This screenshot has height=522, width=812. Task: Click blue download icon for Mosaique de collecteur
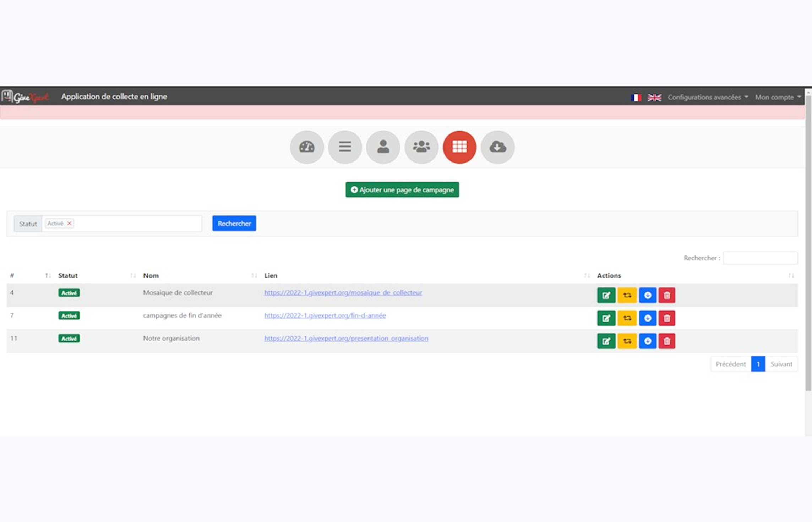(648, 295)
